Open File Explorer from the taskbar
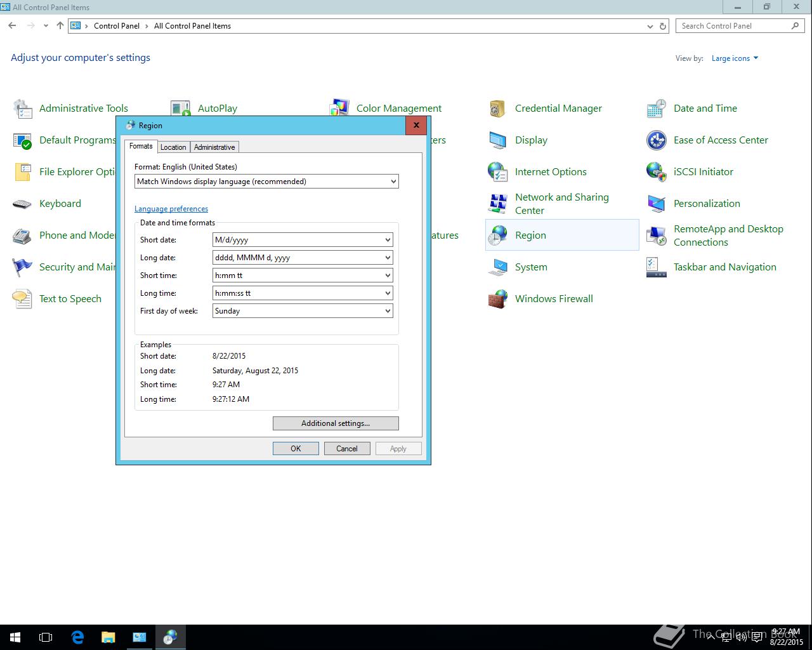This screenshot has width=812, height=650. pyautogui.click(x=108, y=637)
